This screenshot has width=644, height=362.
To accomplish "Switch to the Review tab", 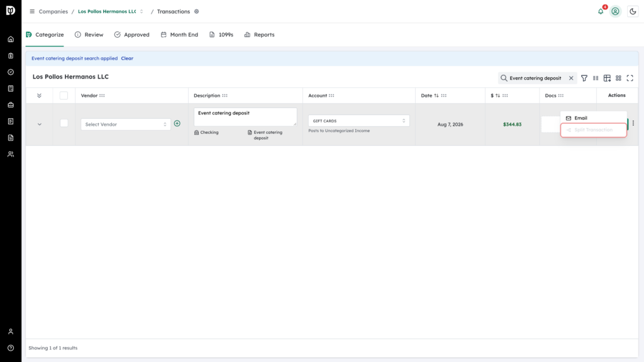I will [89, 35].
